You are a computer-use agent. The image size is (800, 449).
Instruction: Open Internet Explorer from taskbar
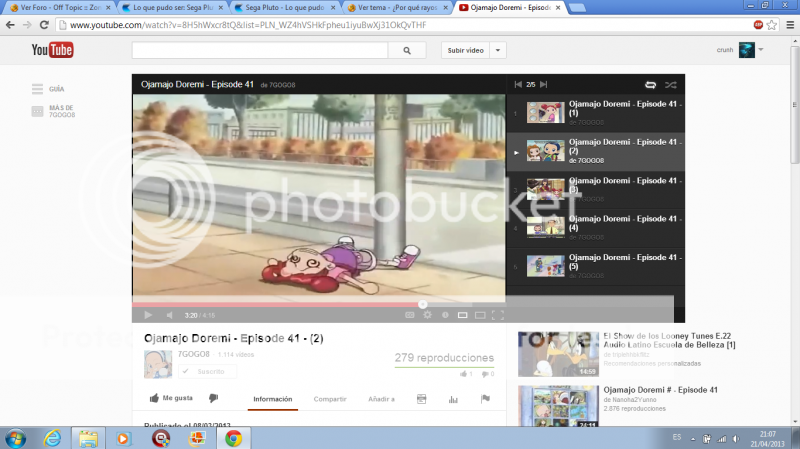[x=53, y=438]
